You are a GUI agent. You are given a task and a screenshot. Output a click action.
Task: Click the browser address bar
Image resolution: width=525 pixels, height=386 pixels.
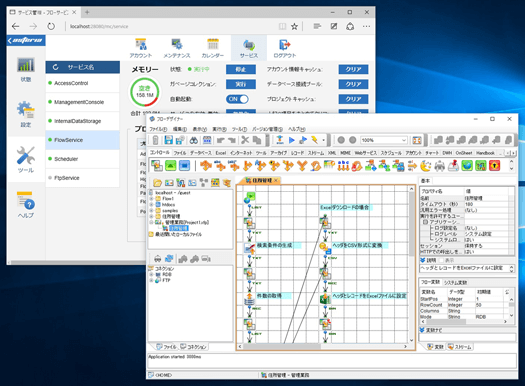(171, 26)
